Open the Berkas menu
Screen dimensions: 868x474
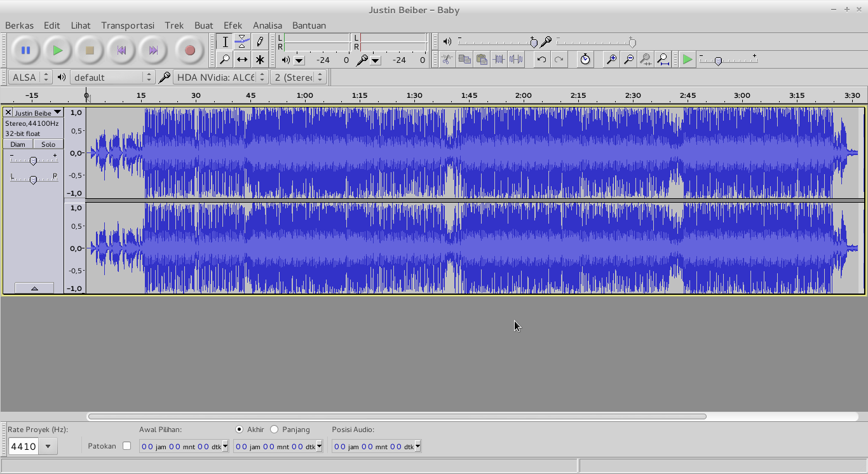[19, 25]
